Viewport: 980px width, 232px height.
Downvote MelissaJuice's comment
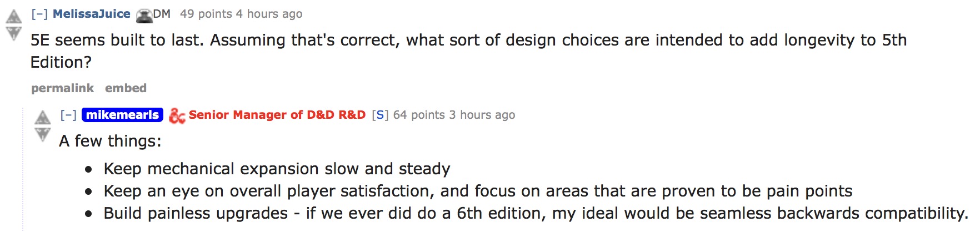pos(13,33)
